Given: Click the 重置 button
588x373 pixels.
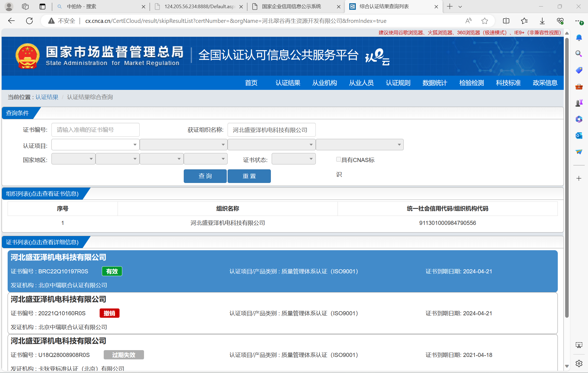Looking at the screenshot, I should 249,176.
